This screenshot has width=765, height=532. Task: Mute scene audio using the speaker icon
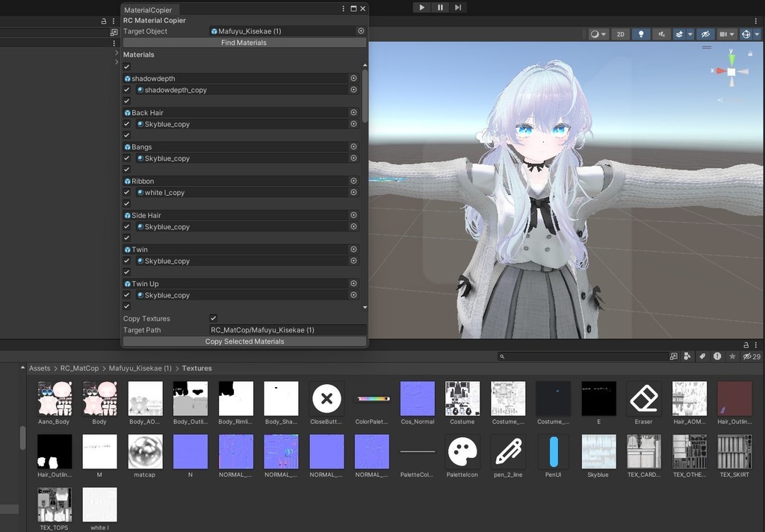coord(662,34)
